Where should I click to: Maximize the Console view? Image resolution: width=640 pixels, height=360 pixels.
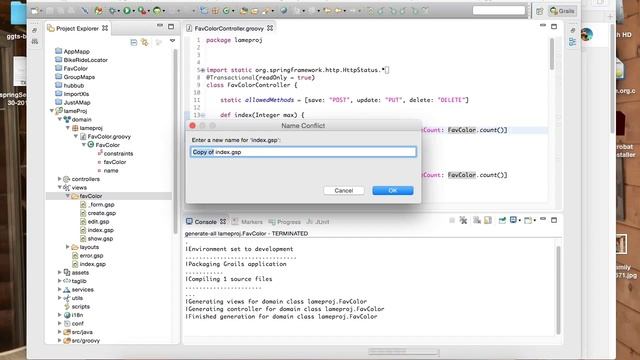[554, 220]
